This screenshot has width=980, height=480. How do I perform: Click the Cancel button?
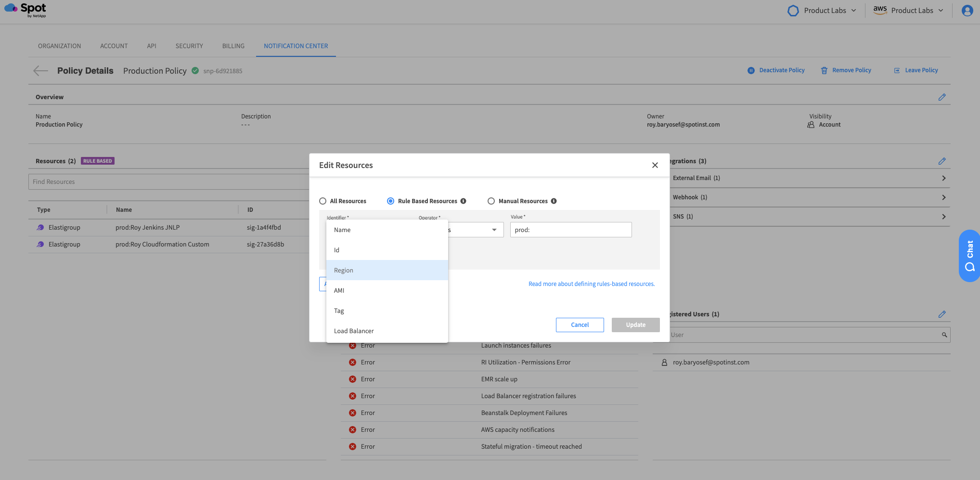[x=580, y=325]
